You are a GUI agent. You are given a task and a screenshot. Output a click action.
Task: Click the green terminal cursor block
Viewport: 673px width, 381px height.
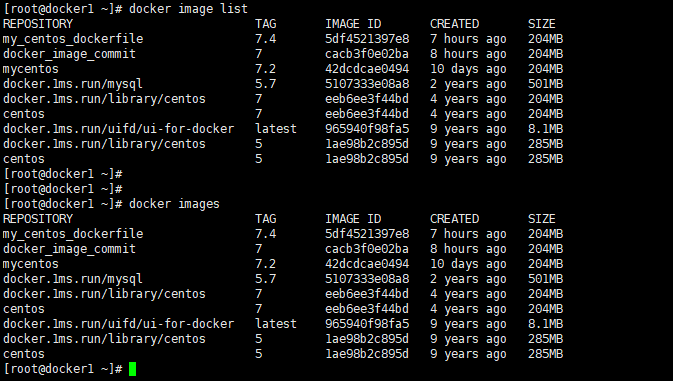click(132, 369)
